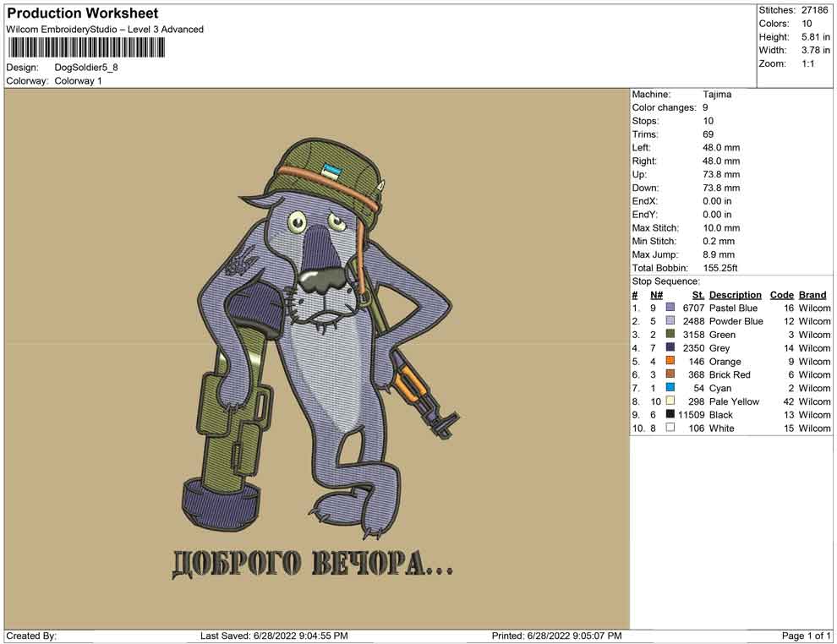The height and width of the screenshot is (644, 837).
Task: Click the Pastel Blue color swatch
Action: (x=670, y=308)
